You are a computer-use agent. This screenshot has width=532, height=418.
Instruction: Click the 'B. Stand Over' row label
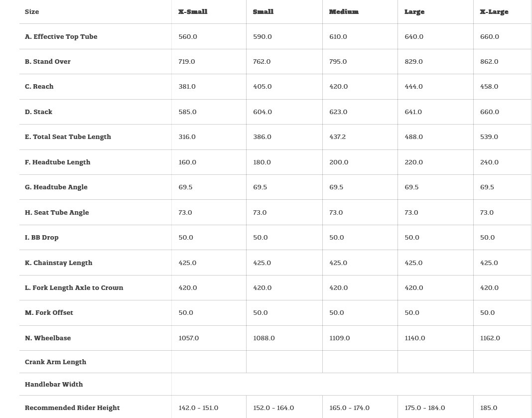(48, 62)
